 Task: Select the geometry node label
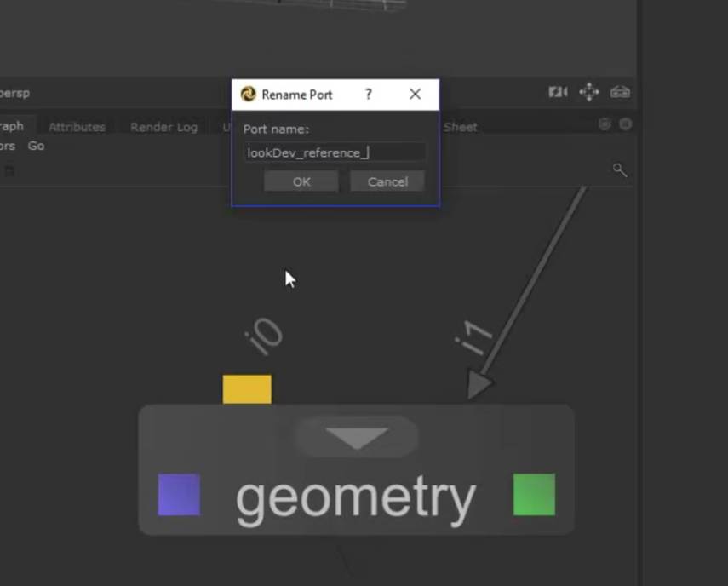coord(355,499)
